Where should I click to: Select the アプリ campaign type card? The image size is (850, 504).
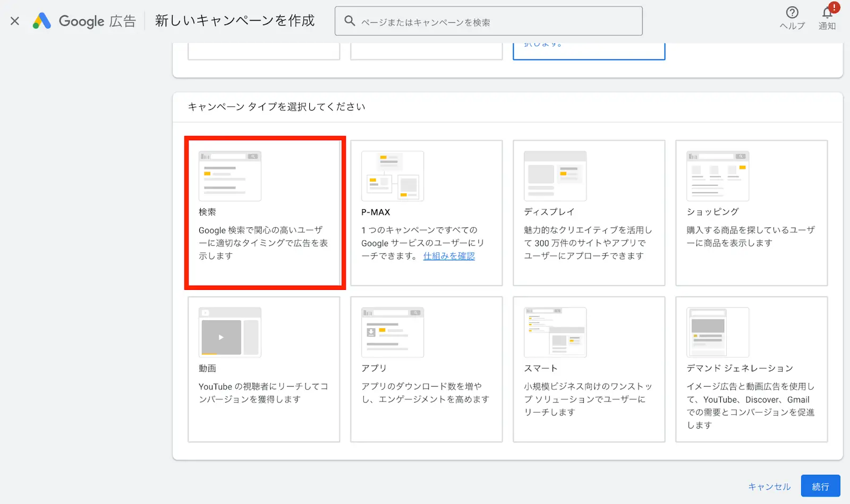coord(426,369)
